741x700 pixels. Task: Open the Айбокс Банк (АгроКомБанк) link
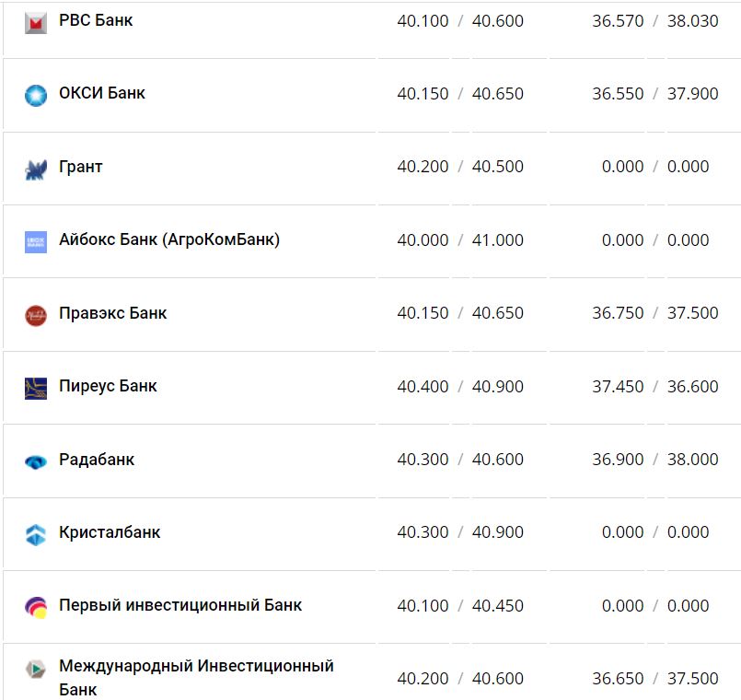click(x=169, y=239)
